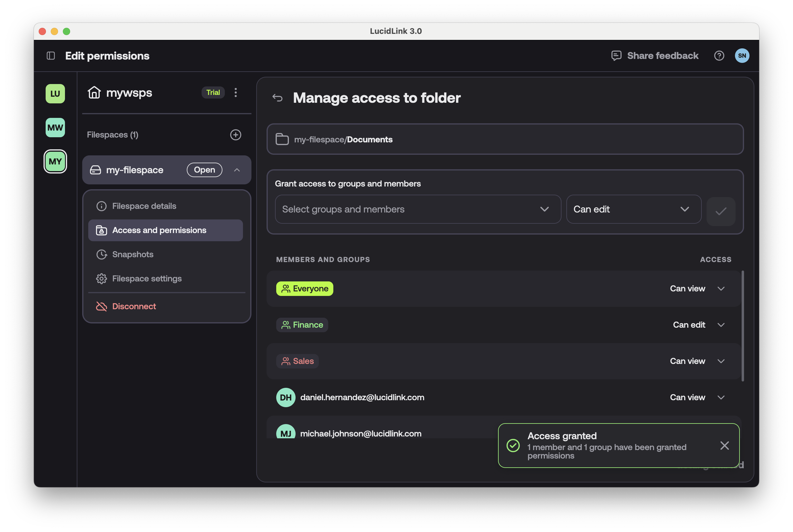Image resolution: width=793 pixels, height=532 pixels.
Task: Click the Documents folder icon
Action: [x=282, y=139]
